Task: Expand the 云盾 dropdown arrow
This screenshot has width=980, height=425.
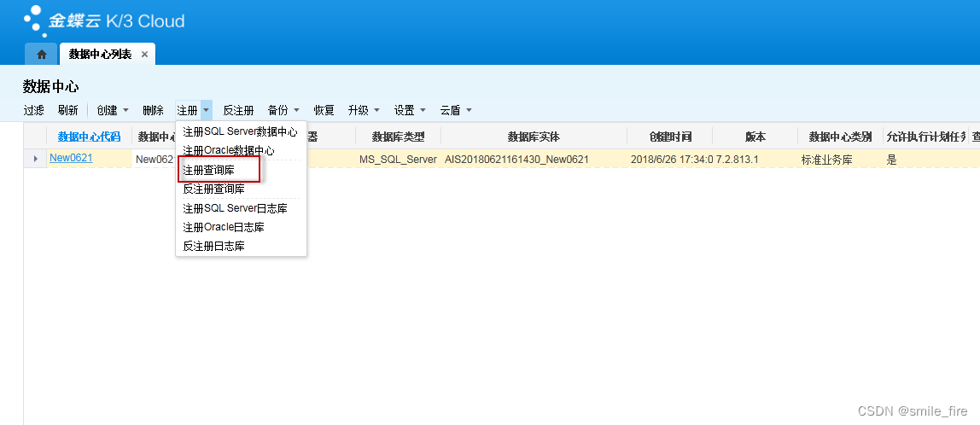Action: click(x=469, y=110)
